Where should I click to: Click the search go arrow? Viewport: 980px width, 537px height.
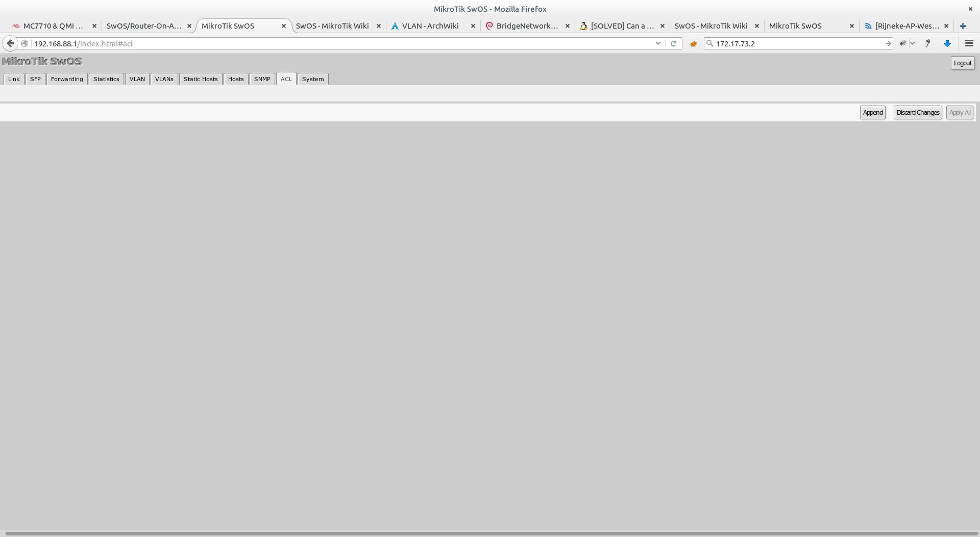pyautogui.click(x=888, y=43)
